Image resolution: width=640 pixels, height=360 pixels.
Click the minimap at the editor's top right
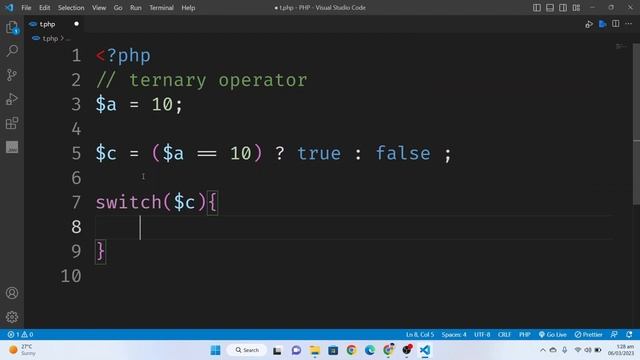(x=620, y=47)
